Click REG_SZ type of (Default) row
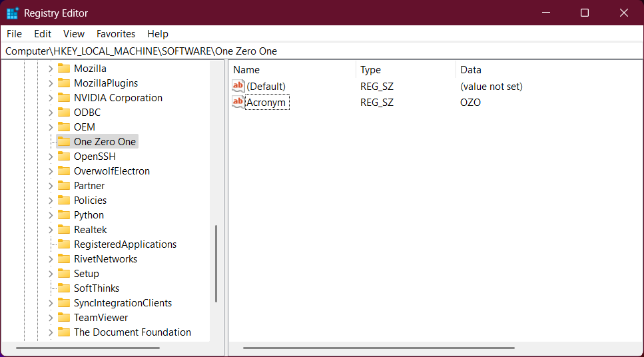This screenshot has width=644, height=357. tap(377, 87)
